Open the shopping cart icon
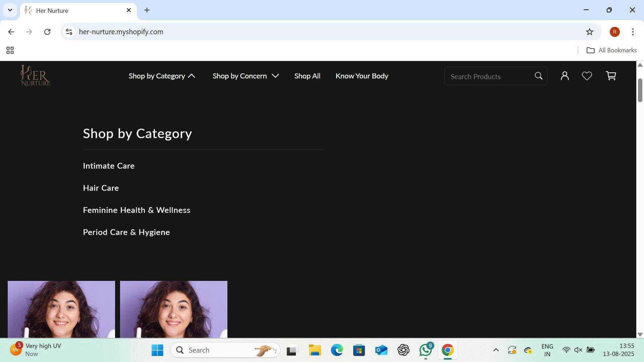Viewport: 644px width, 362px height. point(611,76)
